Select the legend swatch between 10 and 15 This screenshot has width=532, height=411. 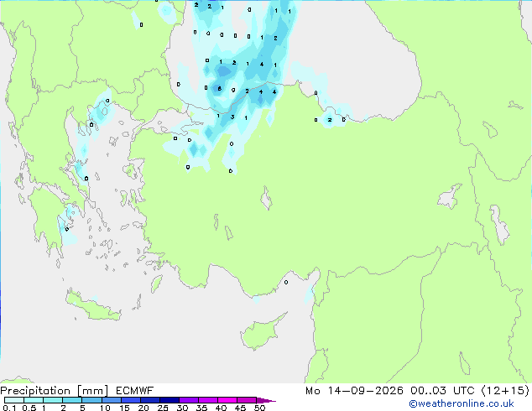click(x=111, y=400)
